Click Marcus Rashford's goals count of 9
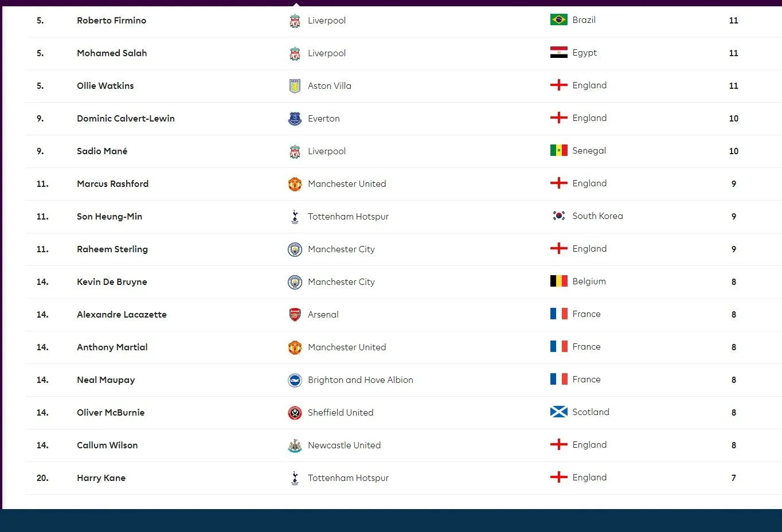 coord(733,184)
